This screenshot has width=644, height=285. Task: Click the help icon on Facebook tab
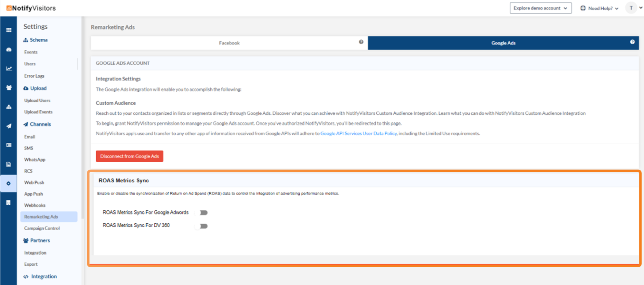(x=361, y=42)
